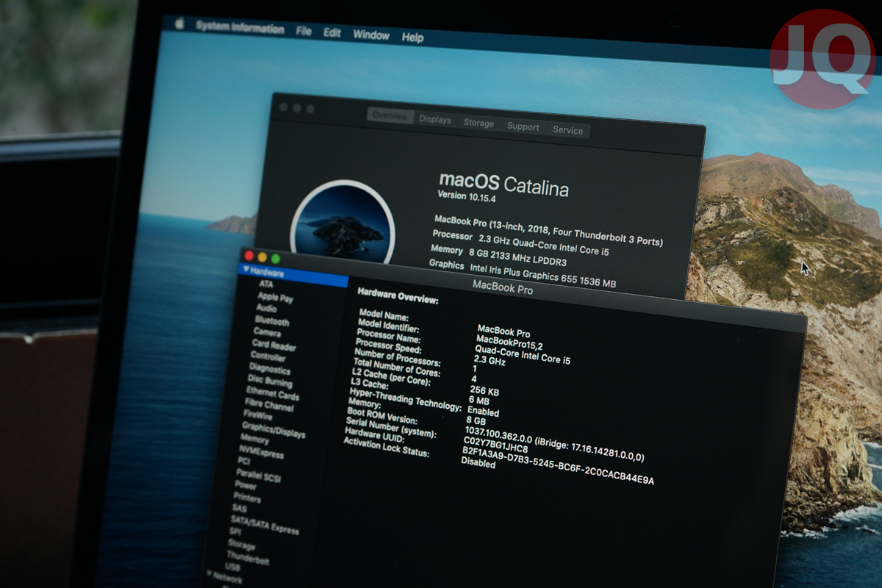The height and width of the screenshot is (588, 882).
Task: Click the model identifier MacBookPro15,2
Action: (509, 341)
